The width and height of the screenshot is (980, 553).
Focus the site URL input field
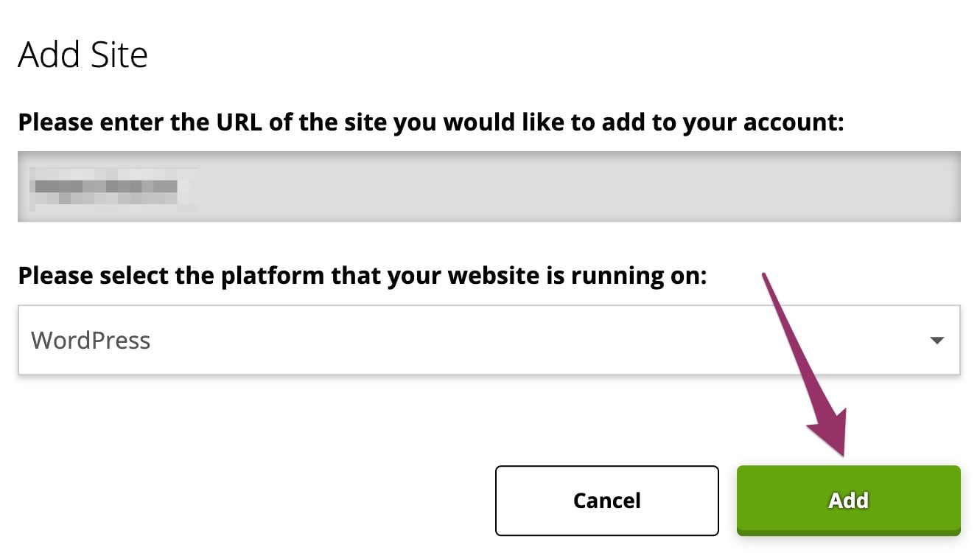489,187
